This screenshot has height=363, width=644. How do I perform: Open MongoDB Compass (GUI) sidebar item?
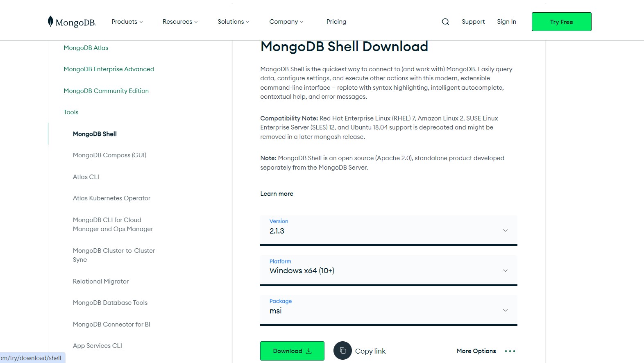click(x=109, y=155)
